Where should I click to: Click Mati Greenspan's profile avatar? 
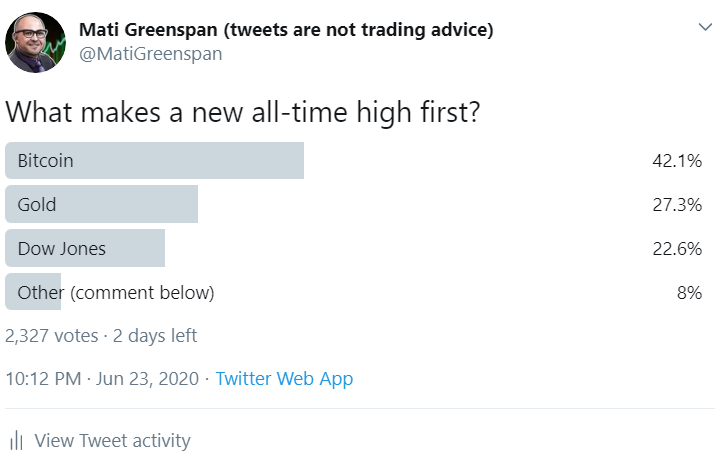click(x=35, y=43)
